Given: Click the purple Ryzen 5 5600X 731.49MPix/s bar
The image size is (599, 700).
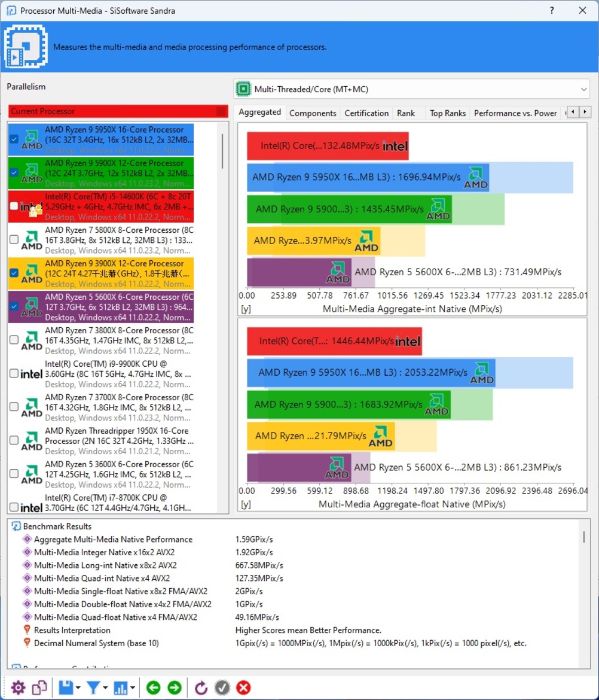Looking at the screenshot, I should pos(299,272).
